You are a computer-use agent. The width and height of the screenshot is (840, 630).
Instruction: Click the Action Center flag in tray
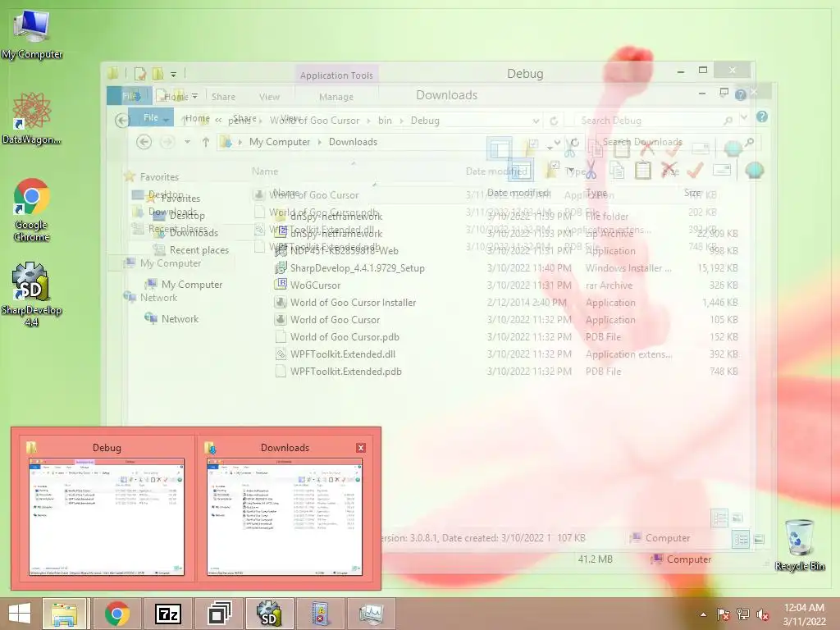[x=724, y=614]
